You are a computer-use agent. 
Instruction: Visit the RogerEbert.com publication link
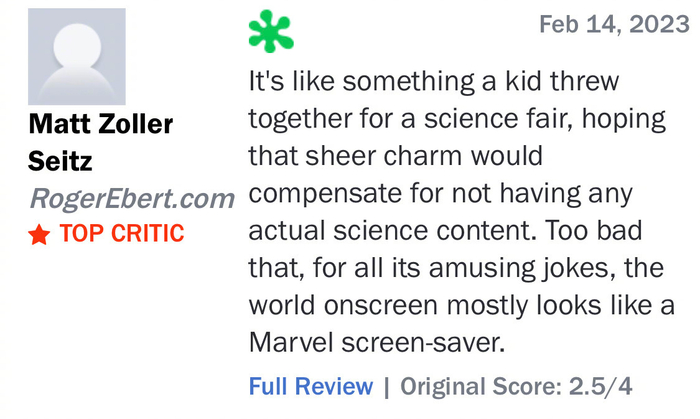131,198
